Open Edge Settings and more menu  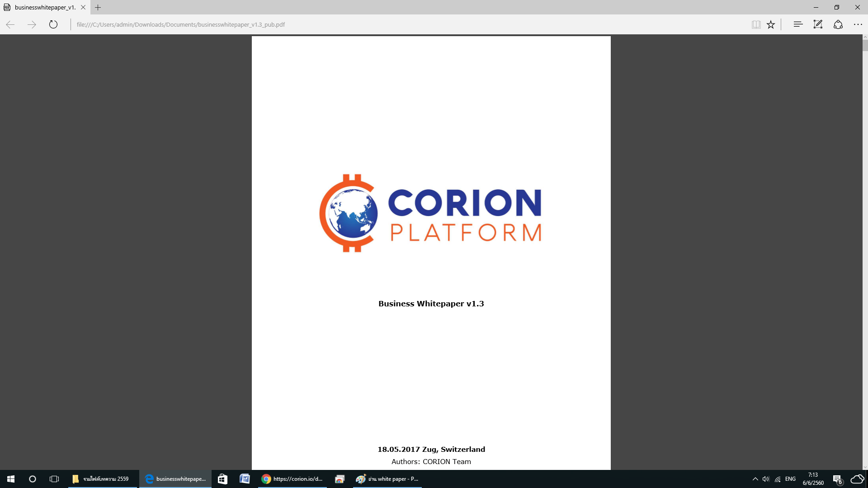coord(858,24)
